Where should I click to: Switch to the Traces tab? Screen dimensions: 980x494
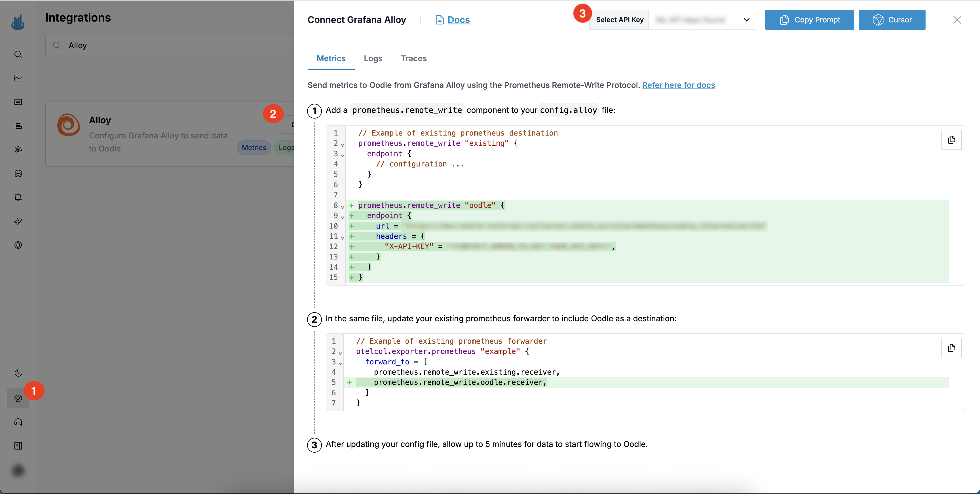(x=413, y=59)
